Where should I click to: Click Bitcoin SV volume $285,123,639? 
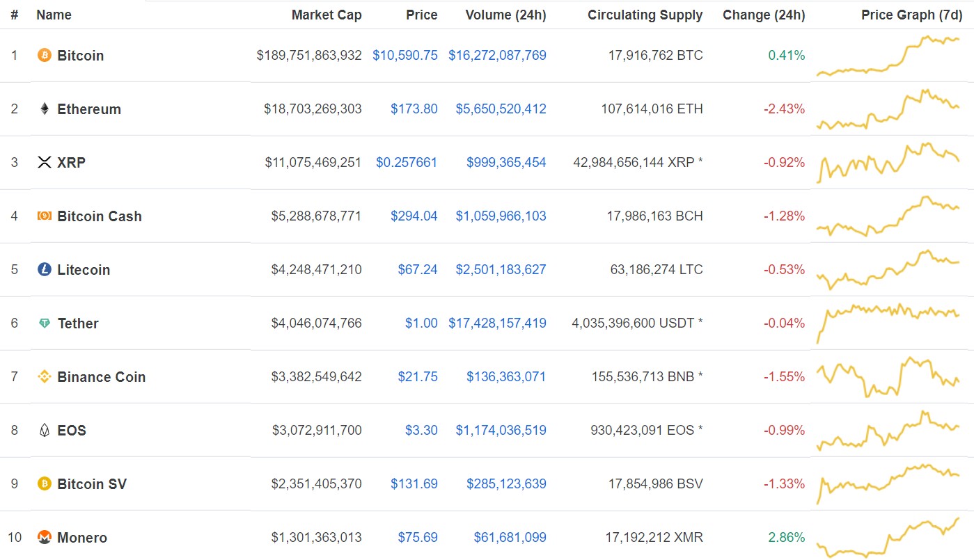point(507,483)
